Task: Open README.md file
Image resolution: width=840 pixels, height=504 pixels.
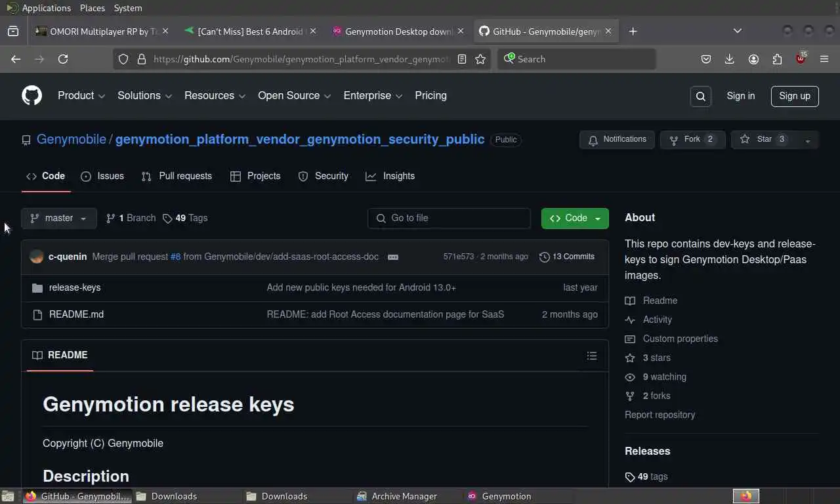Action: click(76, 315)
